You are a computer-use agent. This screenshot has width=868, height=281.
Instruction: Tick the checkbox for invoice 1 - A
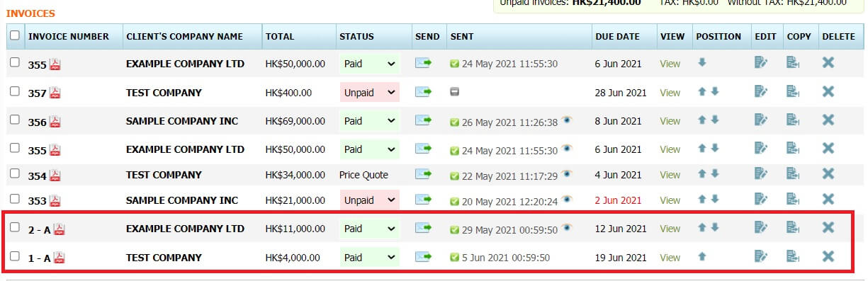tap(15, 256)
